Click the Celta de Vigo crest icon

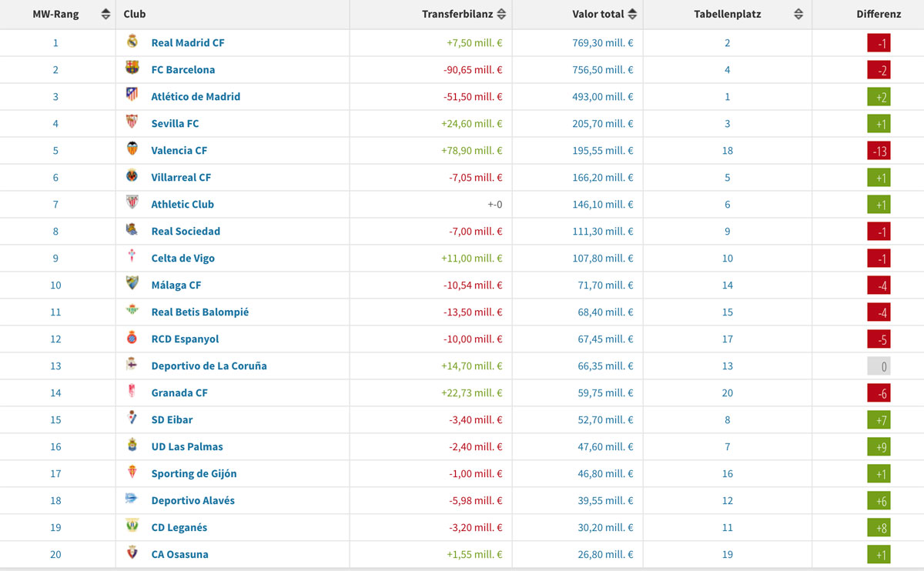pyautogui.click(x=132, y=257)
